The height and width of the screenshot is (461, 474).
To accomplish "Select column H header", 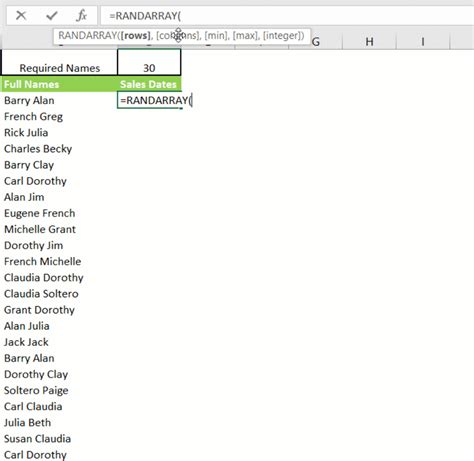I will pyautogui.click(x=369, y=42).
